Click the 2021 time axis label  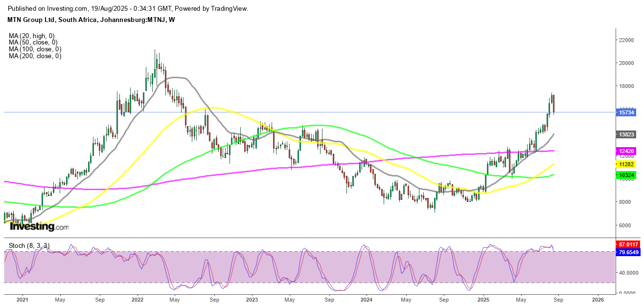(x=22, y=299)
